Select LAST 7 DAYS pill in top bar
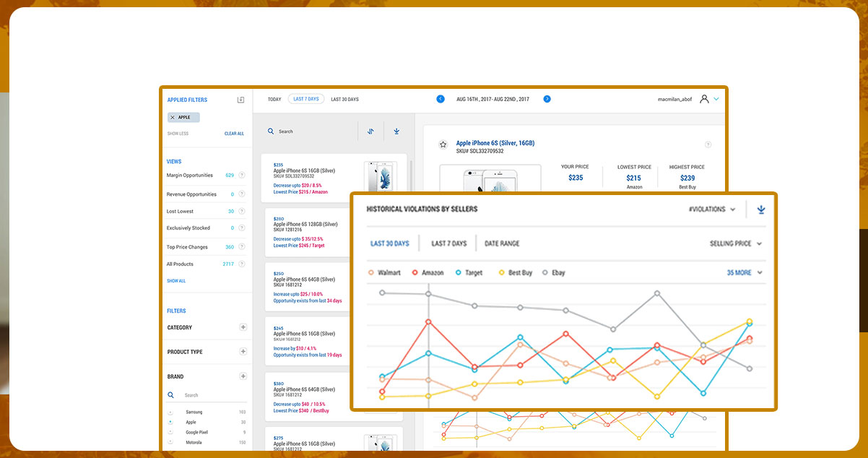The height and width of the screenshot is (458, 868). (x=306, y=99)
